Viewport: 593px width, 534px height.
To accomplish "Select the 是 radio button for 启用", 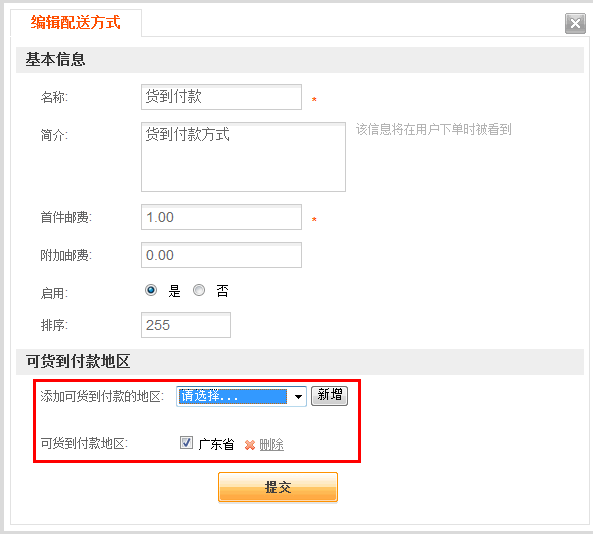I will 151,290.
